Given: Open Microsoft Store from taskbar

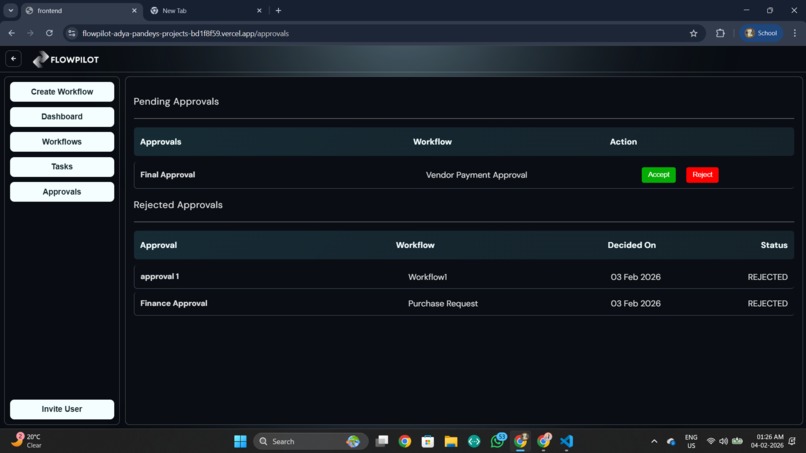Looking at the screenshot, I should (428, 441).
